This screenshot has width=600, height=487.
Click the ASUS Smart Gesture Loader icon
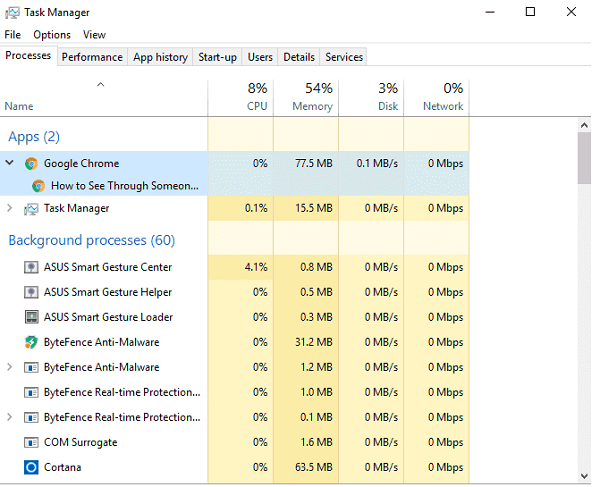coord(31,317)
